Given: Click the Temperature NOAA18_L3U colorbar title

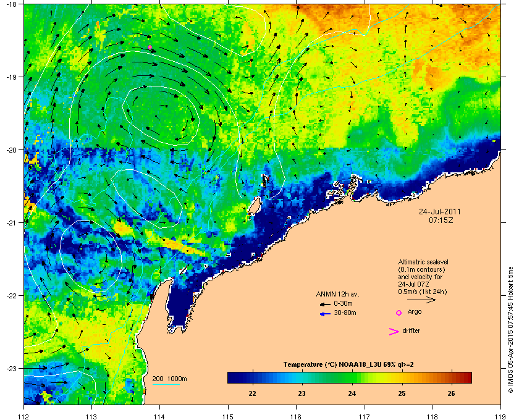Looking at the screenshot, I should pyautogui.click(x=348, y=365).
